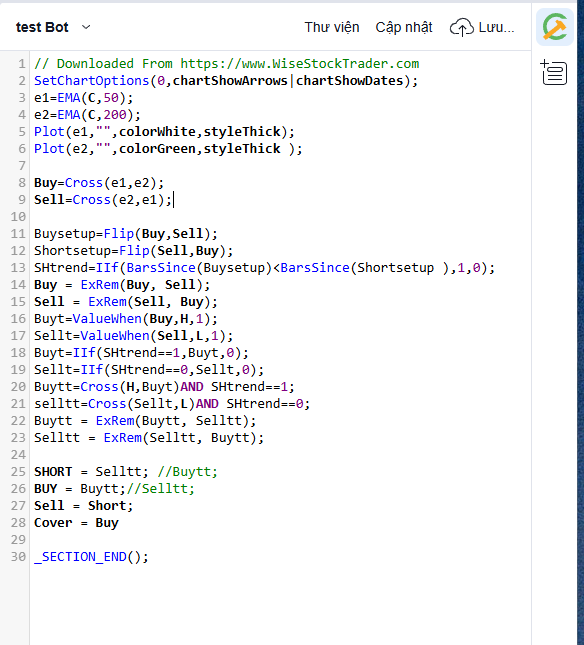The image size is (584, 645).
Task: Click Selltt = ExRem(Selltt, Buytt); line
Action: click(149, 438)
